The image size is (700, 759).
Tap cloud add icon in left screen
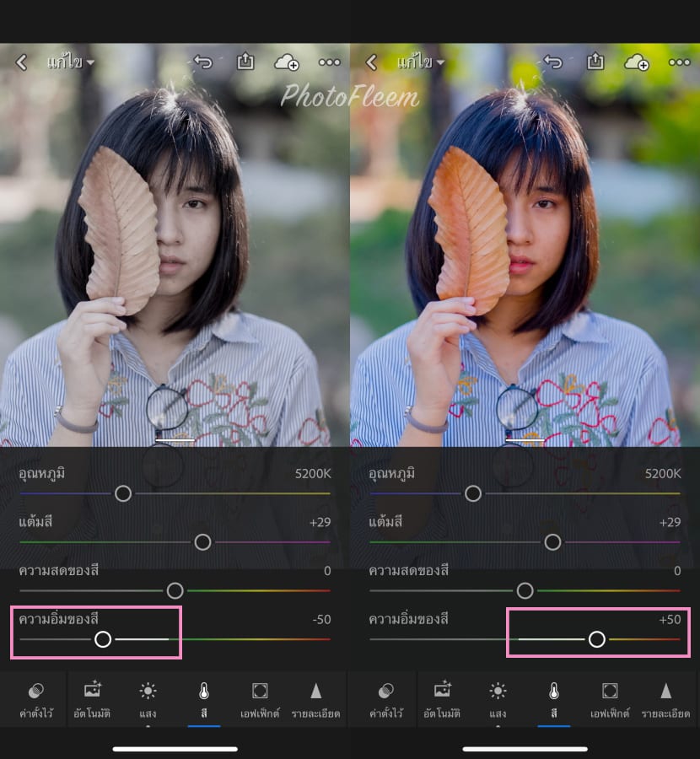click(287, 62)
